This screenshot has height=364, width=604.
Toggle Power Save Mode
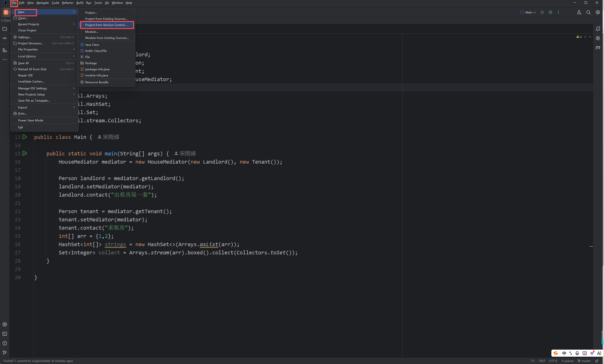[44, 120]
